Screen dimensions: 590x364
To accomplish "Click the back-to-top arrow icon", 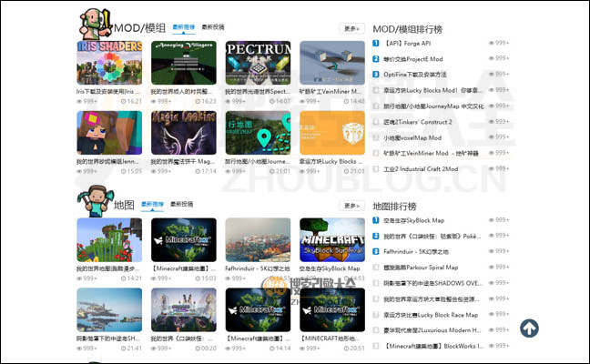I will 529,329.
